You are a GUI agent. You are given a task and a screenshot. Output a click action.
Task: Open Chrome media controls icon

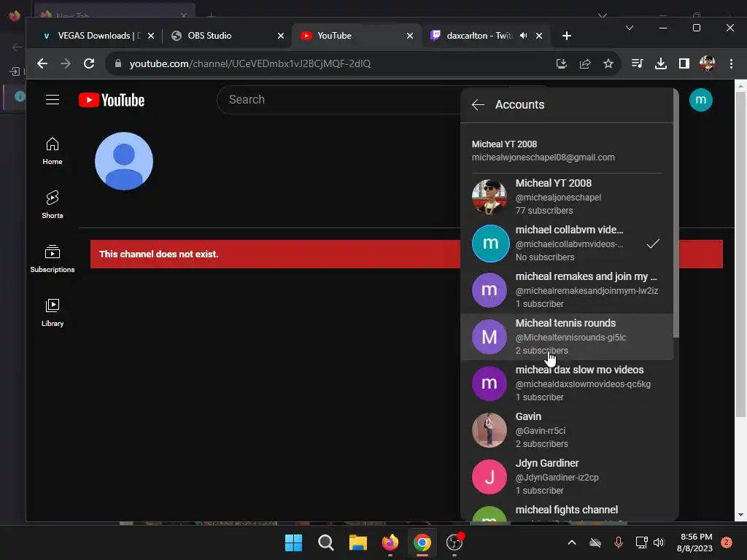pyautogui.click(x=637, y=63)
